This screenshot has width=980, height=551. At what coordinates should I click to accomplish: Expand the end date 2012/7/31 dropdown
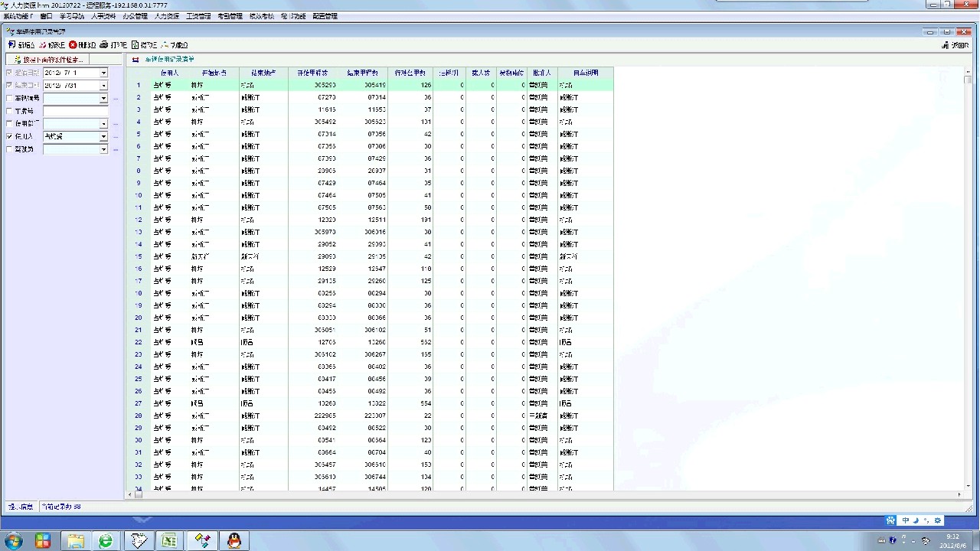[103, 86]
